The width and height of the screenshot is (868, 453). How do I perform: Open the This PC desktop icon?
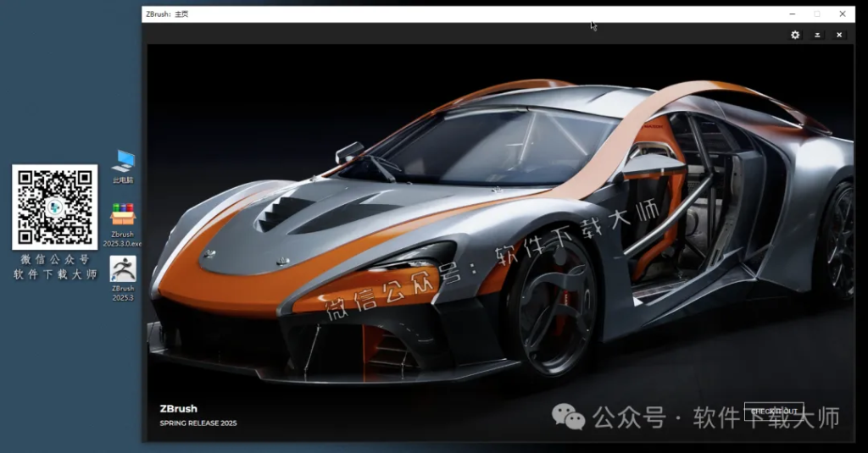(x=123, y=167)
